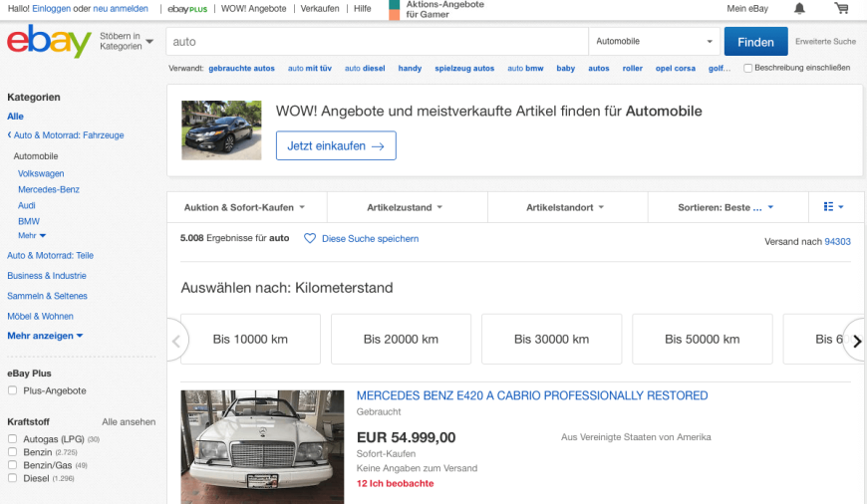Open the Sortieren: Beste dropdown

tap(725, 207)
